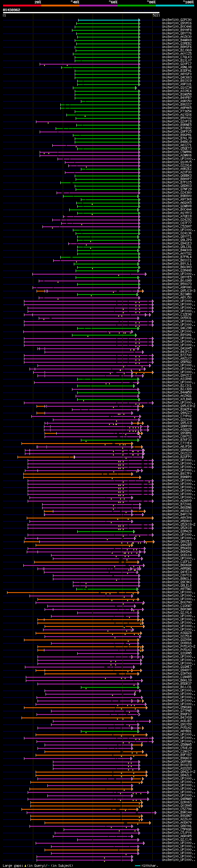This screenshot has height=868, width=197.
Task: Select hit UniRef100_B9HRP0
Action: pyautogui.click(x=177, y=477)
